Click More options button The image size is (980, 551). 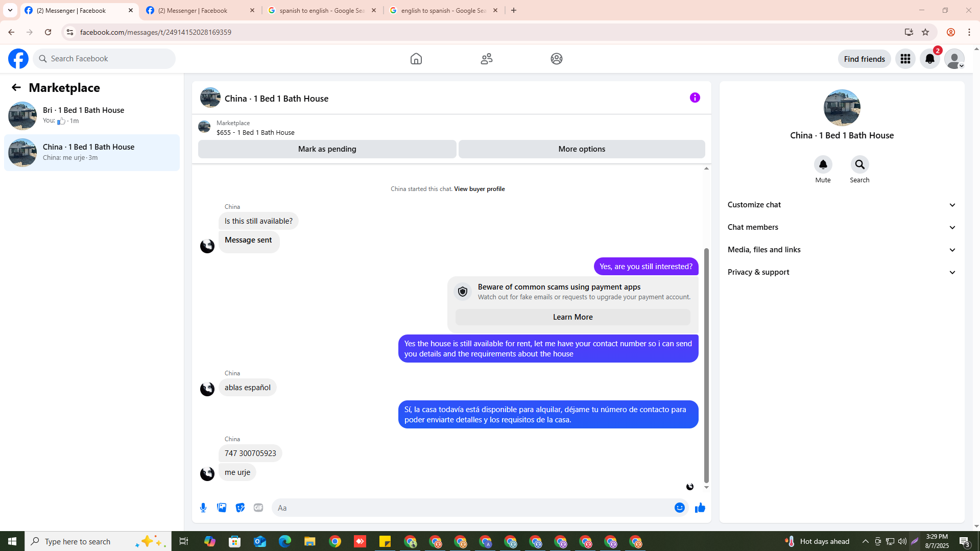tap(582, 149)
